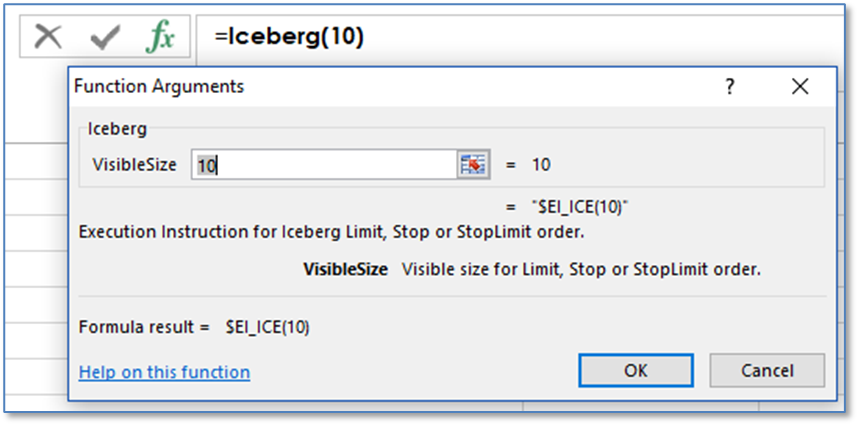Click the question mark help button in dialog

[x=730, y=87]
